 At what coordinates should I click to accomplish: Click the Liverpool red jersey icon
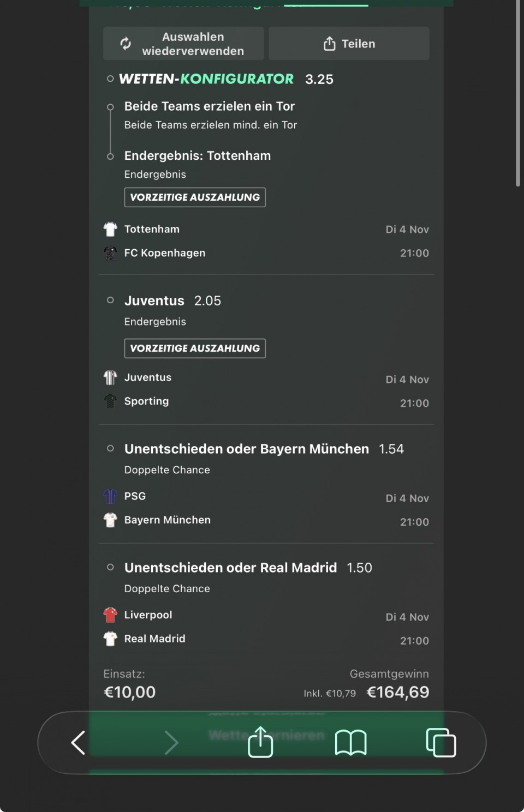tap(110, 615)
